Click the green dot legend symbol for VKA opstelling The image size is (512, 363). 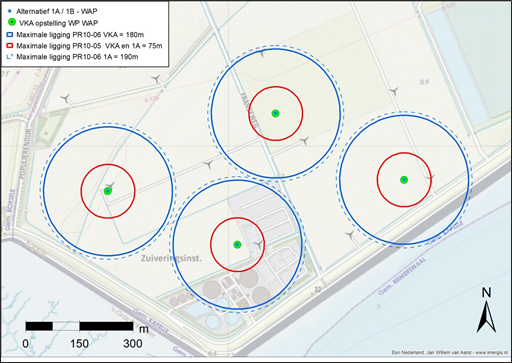[11, 22]
